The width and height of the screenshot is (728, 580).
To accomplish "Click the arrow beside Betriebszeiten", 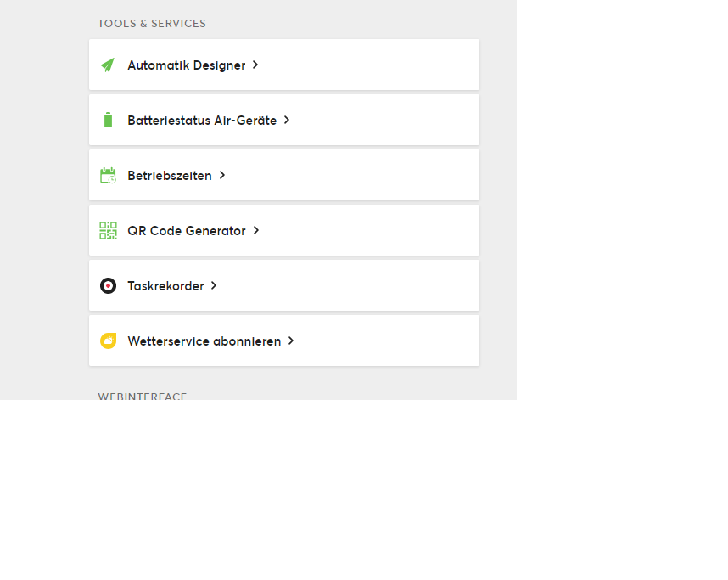I will pyautogui.click(x=222, y=176).
